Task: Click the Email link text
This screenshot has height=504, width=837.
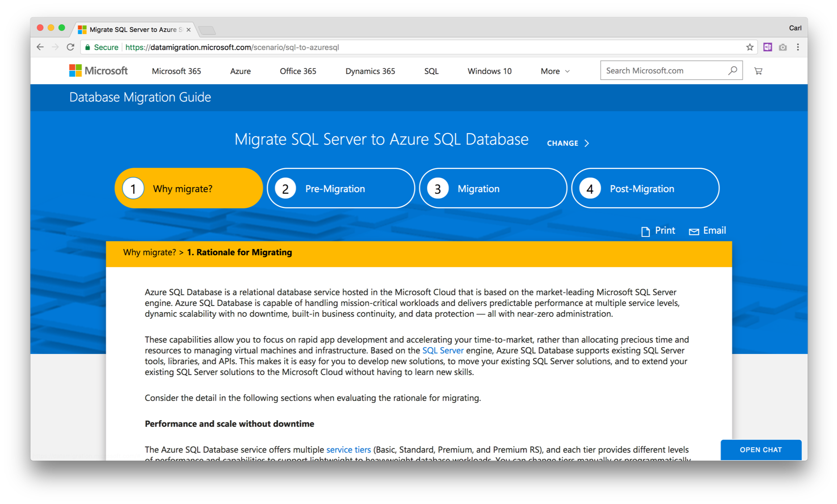Action: [715, 230]
